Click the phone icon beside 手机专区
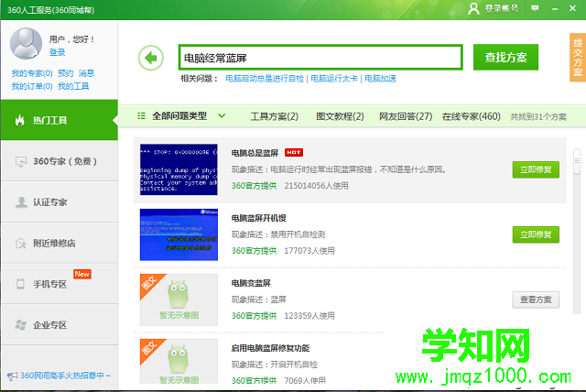The height and width of the screenshot is (392, 586). coord(20,284)
